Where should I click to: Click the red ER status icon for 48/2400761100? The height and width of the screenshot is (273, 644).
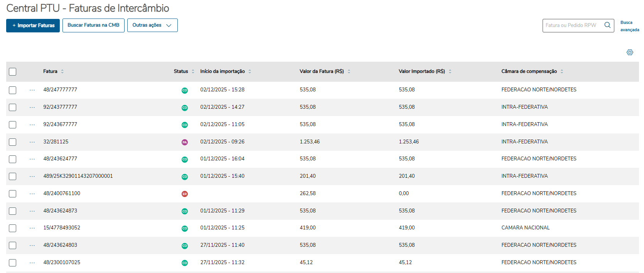(x=185, y=194)
